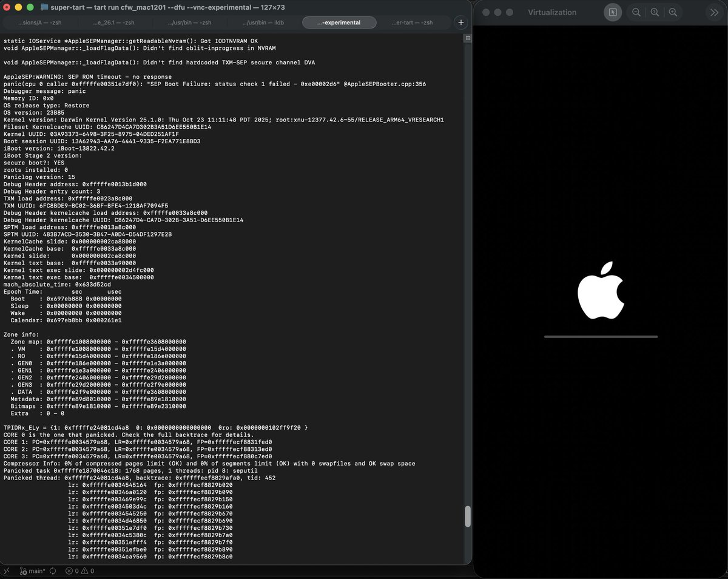Open a new terminal tab with the plus button
Screen dimensions: 728x579
tap(461, 22)
